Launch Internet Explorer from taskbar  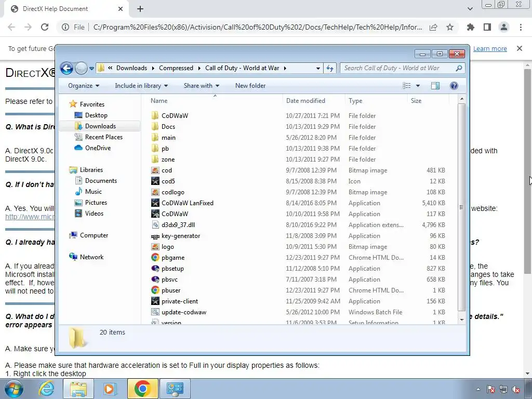pyautogui.click(x=46, y=389)
